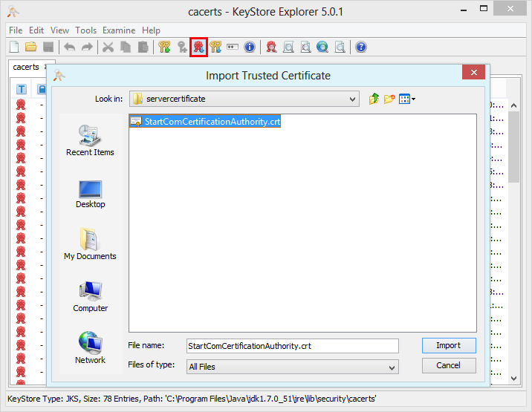The width and height of the screenshot is (532, 412).
Task: Click the Undo arrow in toolbar
Action: click(x=70, y=47)
